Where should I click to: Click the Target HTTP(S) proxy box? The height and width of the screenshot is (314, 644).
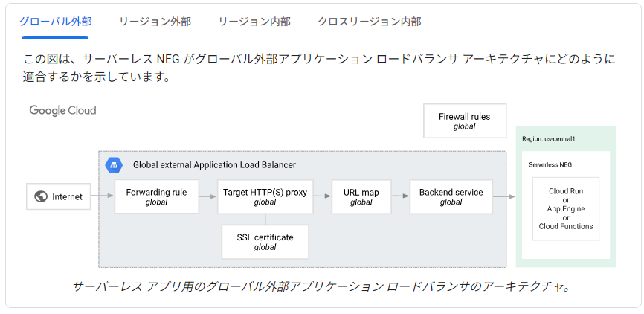tap(265, 196)
